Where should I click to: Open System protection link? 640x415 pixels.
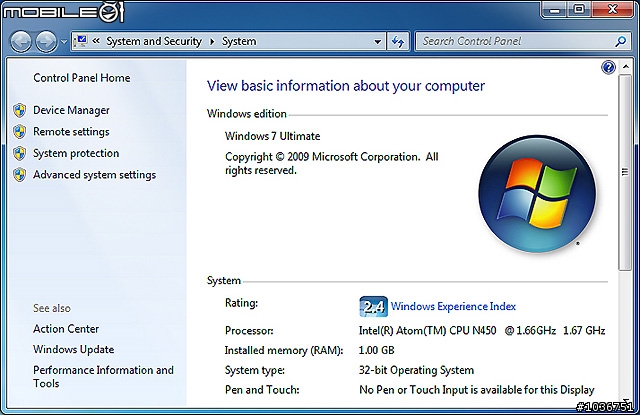[x=76, y=153]
